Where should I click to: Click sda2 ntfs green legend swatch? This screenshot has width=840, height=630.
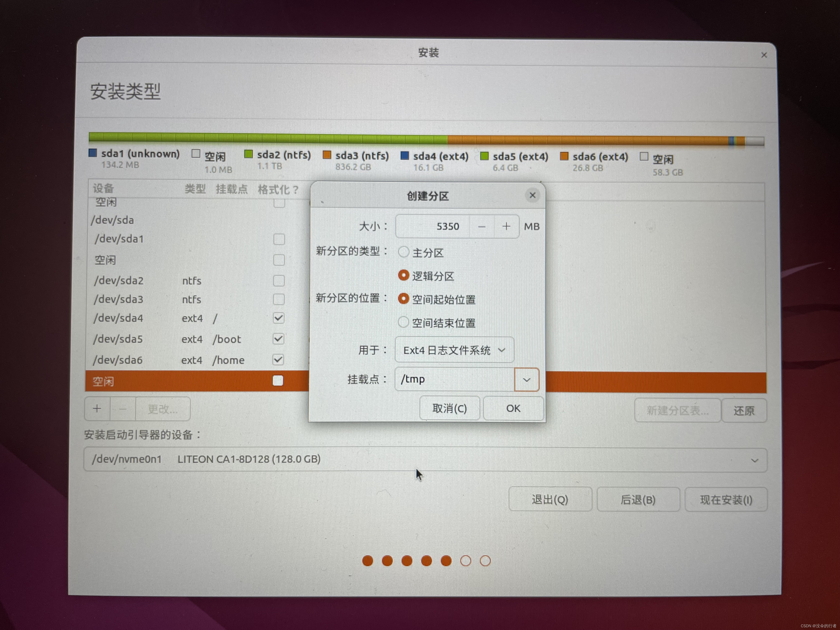click(x=248, y=154)
